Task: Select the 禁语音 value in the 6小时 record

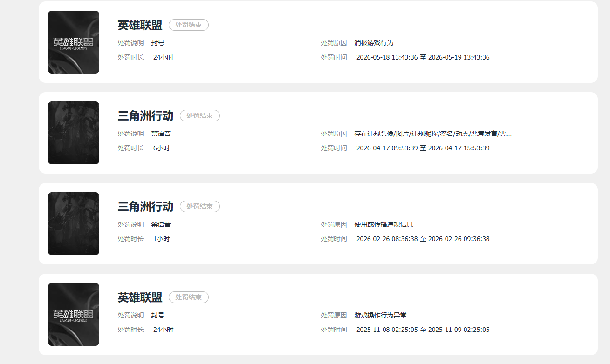Action: coord(161,134)
